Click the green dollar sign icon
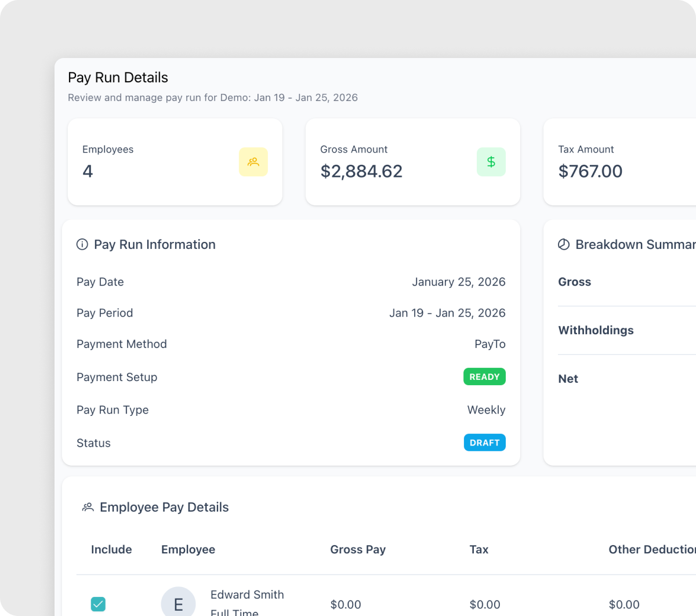 (x=491, y=162)
